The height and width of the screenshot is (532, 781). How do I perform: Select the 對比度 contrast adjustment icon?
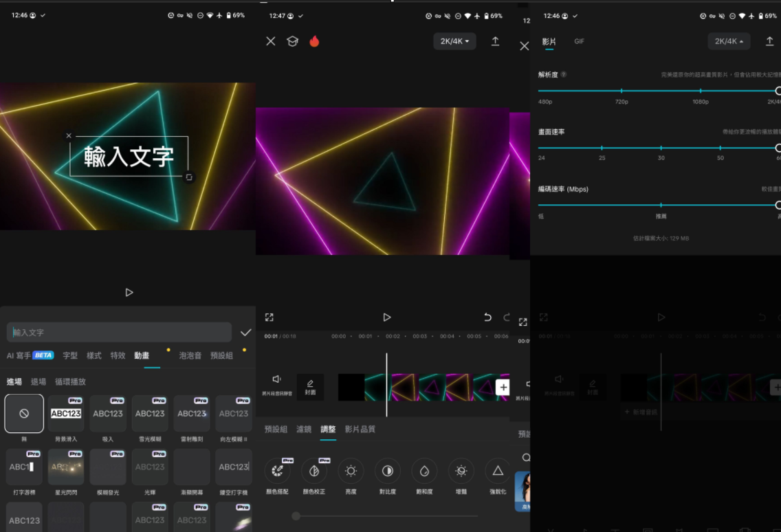[388, 471]
